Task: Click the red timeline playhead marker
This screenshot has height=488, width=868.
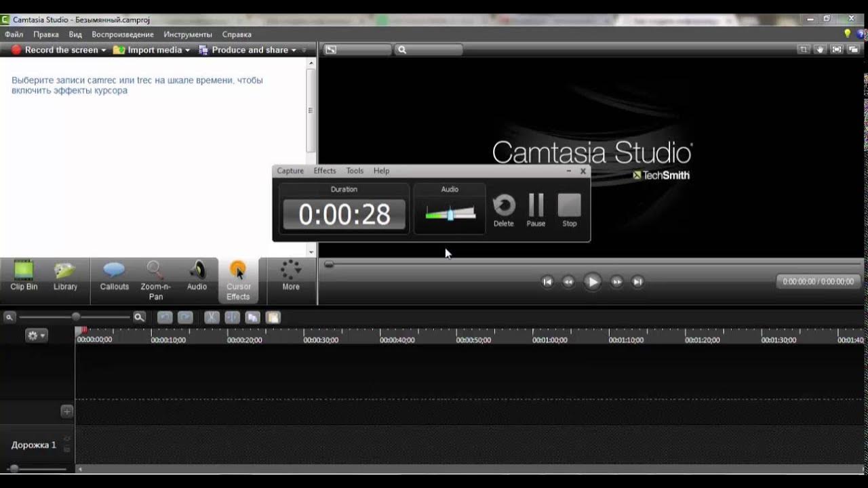Action: [x=84, y=330]
